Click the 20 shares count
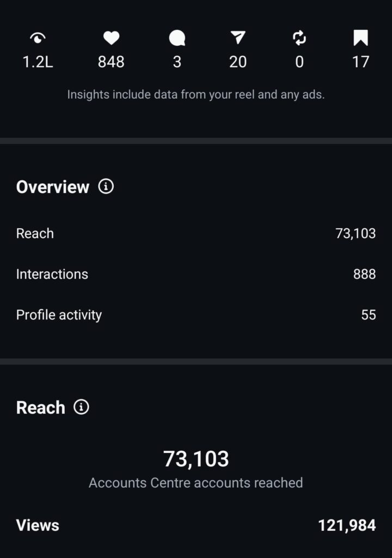This screenshot has height=558, width=392. (x=238, y=62)
